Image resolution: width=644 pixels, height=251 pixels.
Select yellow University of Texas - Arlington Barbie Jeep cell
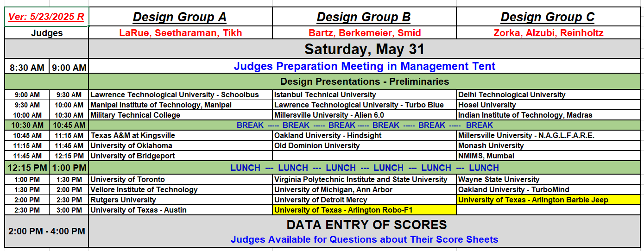[x=549, y=200]
